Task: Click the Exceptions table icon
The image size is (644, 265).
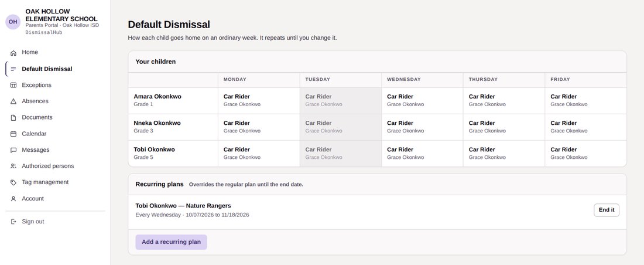Action: [13, 85]
